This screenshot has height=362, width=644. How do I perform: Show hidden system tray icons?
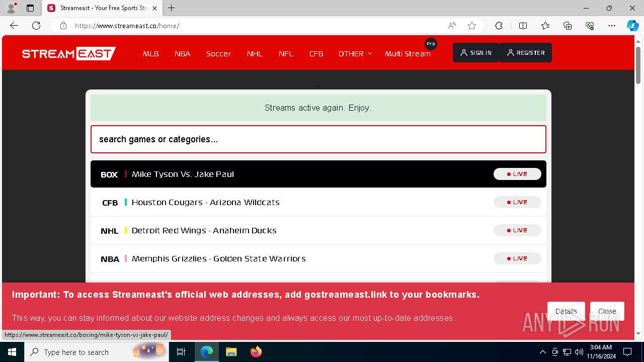click(x=542, y=352)
